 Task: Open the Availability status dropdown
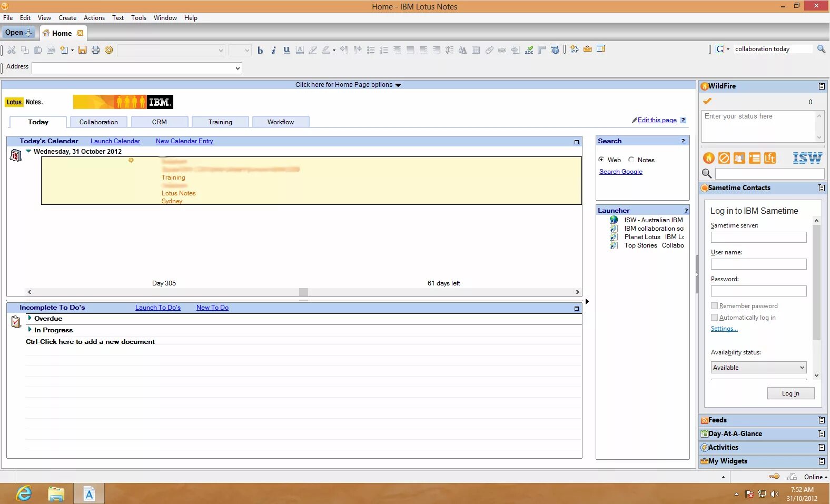pos(758,368)
